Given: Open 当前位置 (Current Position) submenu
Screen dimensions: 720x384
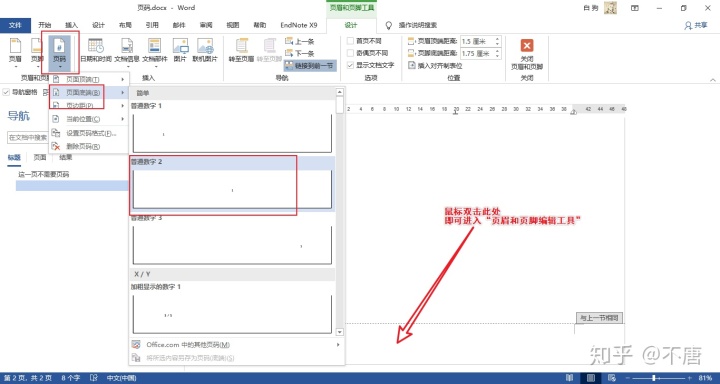Looking at the screenshot, I should point(88,119).
